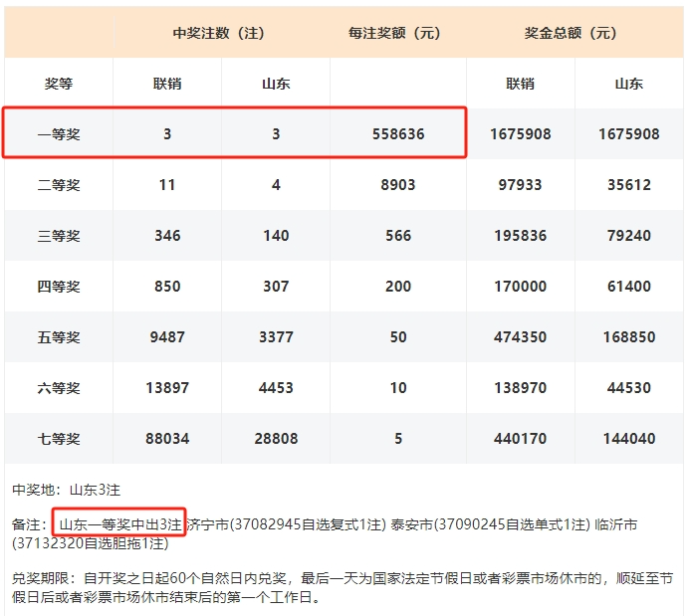Click 联销 count 9487 for 五等奖

pos(167,337)
